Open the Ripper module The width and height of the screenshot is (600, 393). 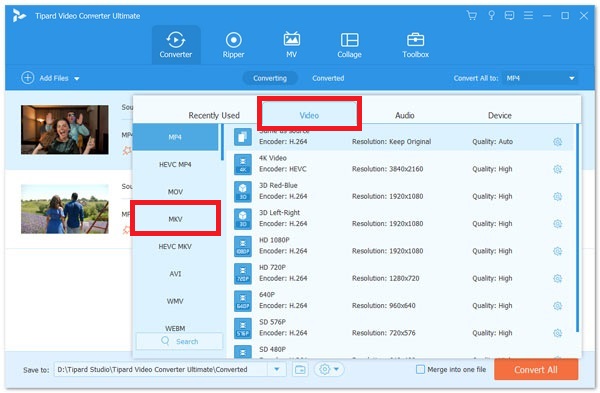233,45
